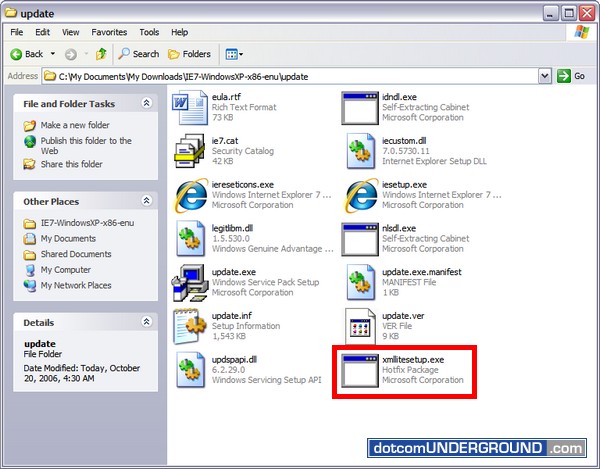Click inside the Address path field
Viewport: 600px width, 469px height.
pyautogui.click(x=290, y=76)
